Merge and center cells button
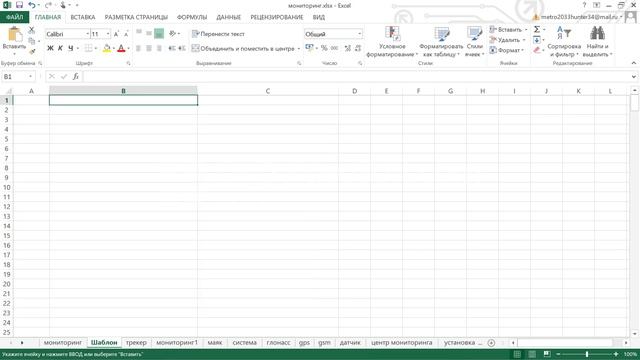 [243, 48]
